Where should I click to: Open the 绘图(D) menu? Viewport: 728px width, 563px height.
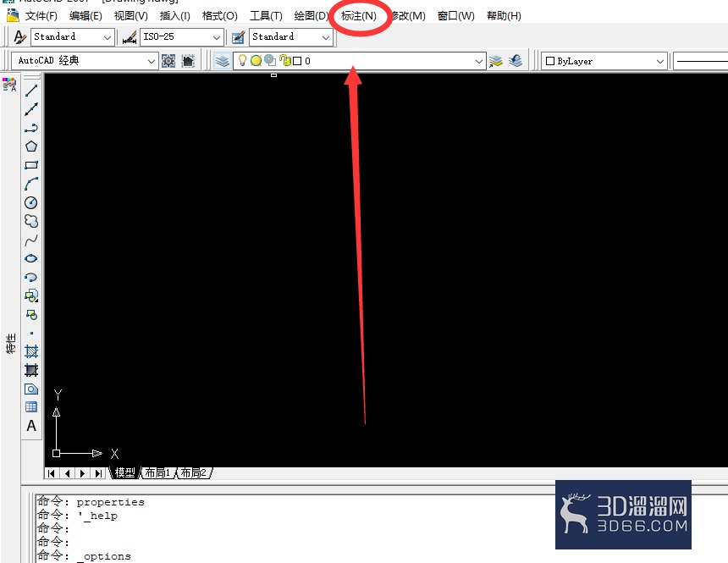point(311,16)
